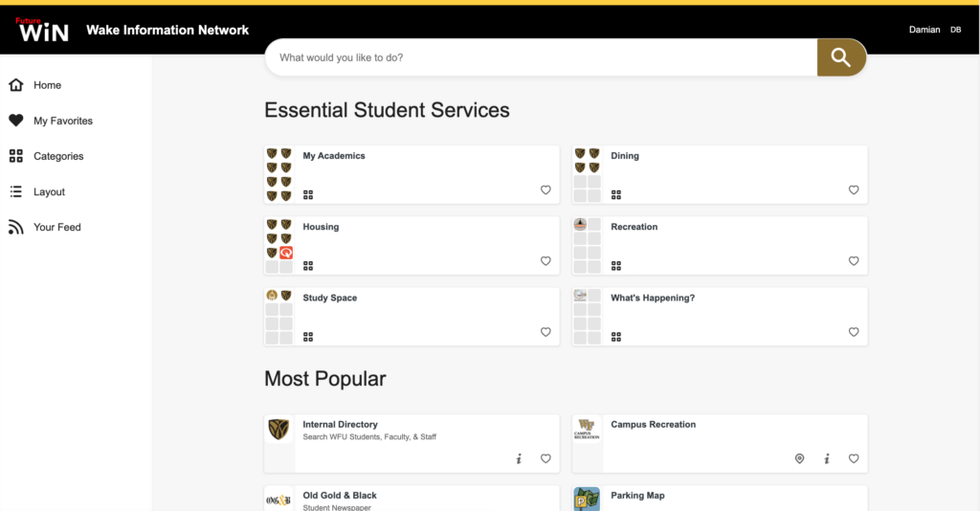
Task: Click the house icon beside Home
Action: tap(15, 85)
